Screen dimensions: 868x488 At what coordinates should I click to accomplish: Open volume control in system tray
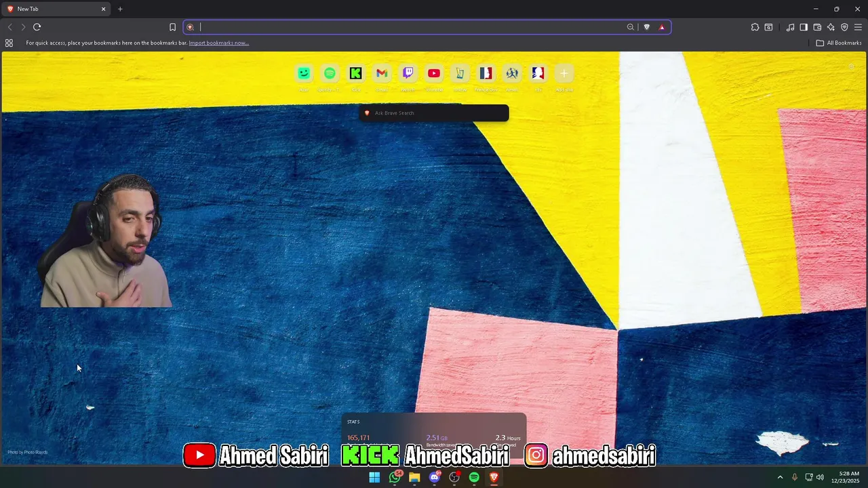point(821,477)
